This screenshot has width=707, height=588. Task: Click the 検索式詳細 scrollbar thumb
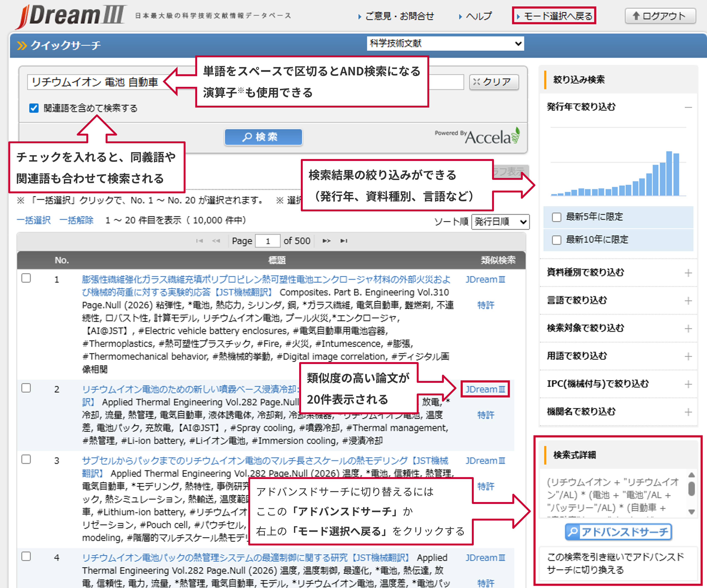coord(691,489)
